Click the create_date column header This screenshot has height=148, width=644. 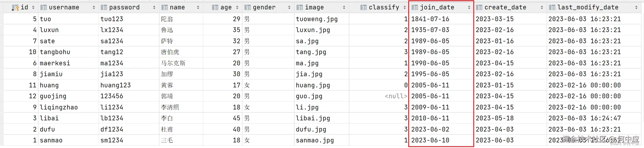click(505, 8)
